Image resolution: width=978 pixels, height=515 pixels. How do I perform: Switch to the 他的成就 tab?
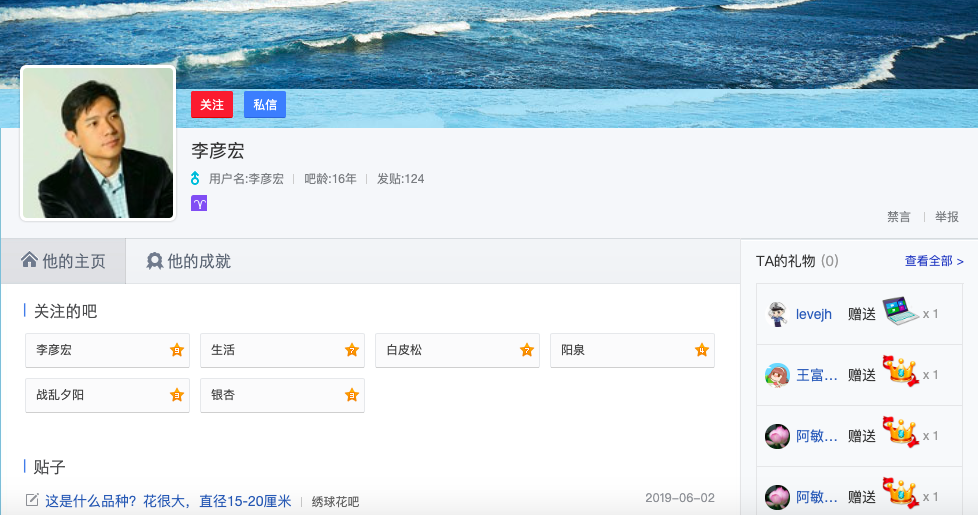[188, 261]
